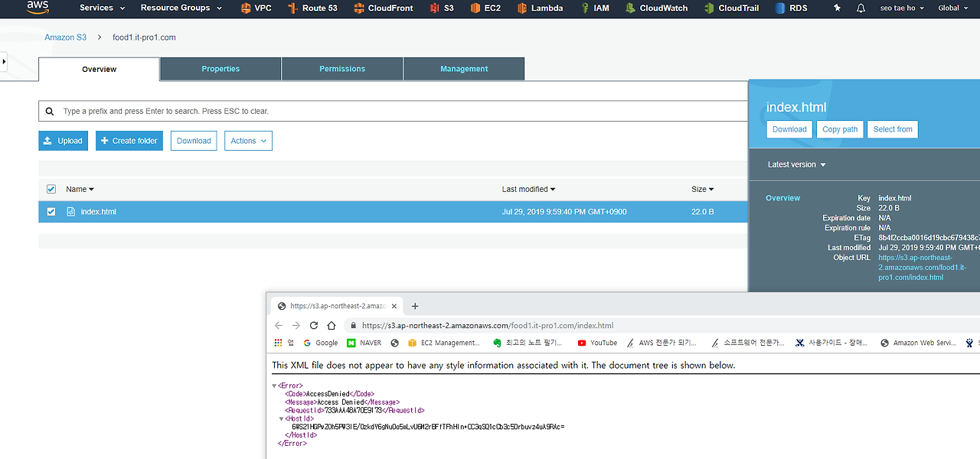Open the Amazon Web Servi... bookmark

(x=918, y=343)
